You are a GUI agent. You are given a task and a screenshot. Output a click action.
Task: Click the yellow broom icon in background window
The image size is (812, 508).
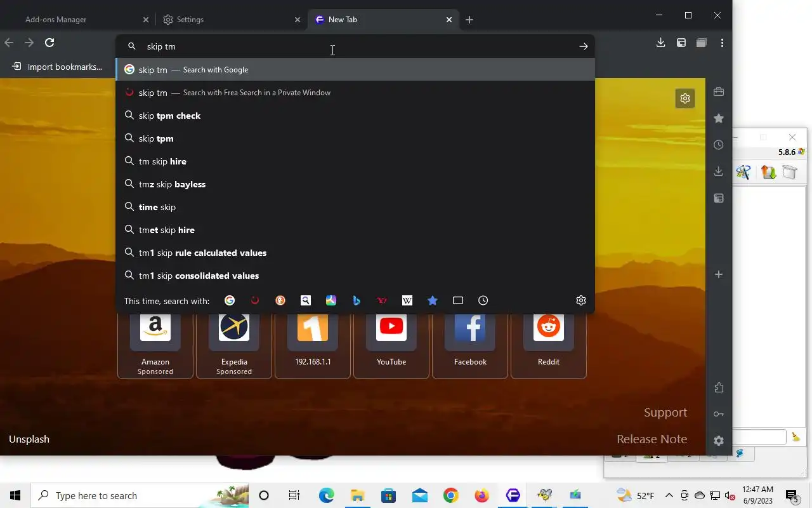pos(796,437)
